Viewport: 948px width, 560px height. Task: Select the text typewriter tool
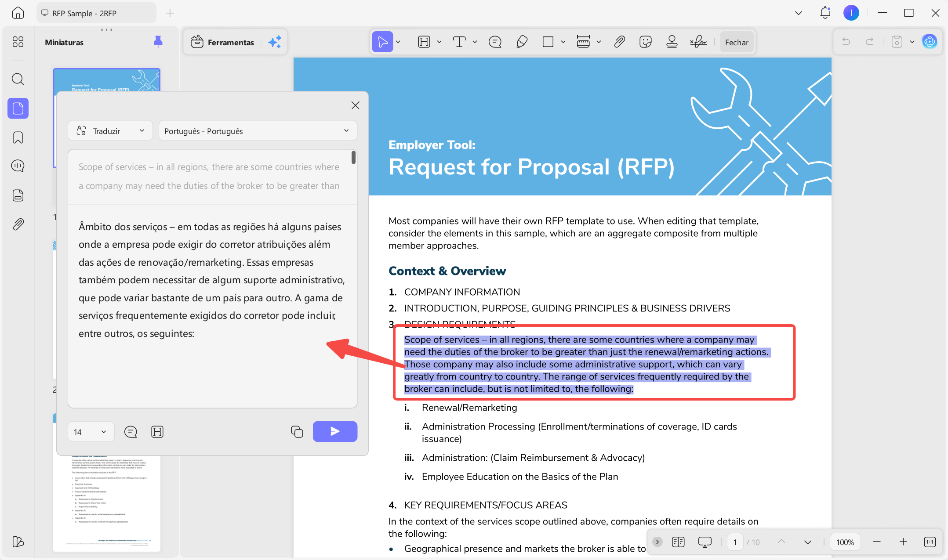click(459, 42)
